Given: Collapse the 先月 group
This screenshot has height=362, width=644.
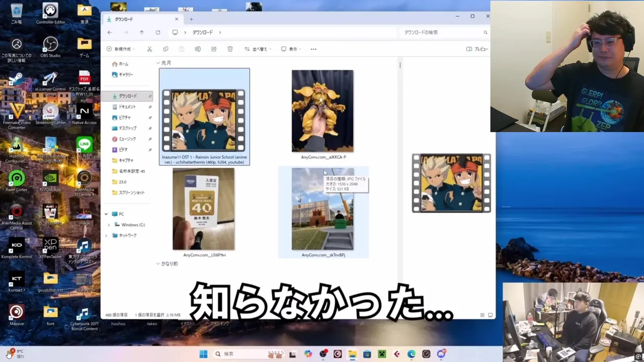Looking at the screenshot, I should 158,63.
